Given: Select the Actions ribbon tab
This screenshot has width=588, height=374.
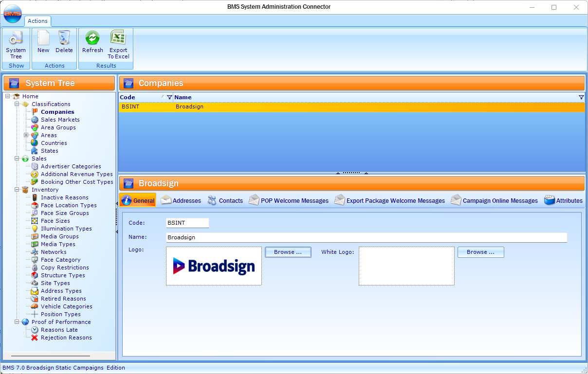Looking at the screenshot, I should [x=37, y=21].
